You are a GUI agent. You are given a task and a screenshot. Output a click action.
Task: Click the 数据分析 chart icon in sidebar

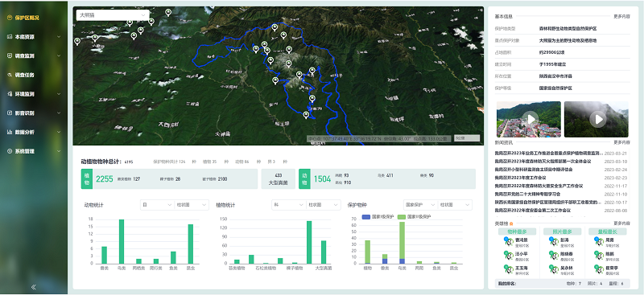[10, 132]
